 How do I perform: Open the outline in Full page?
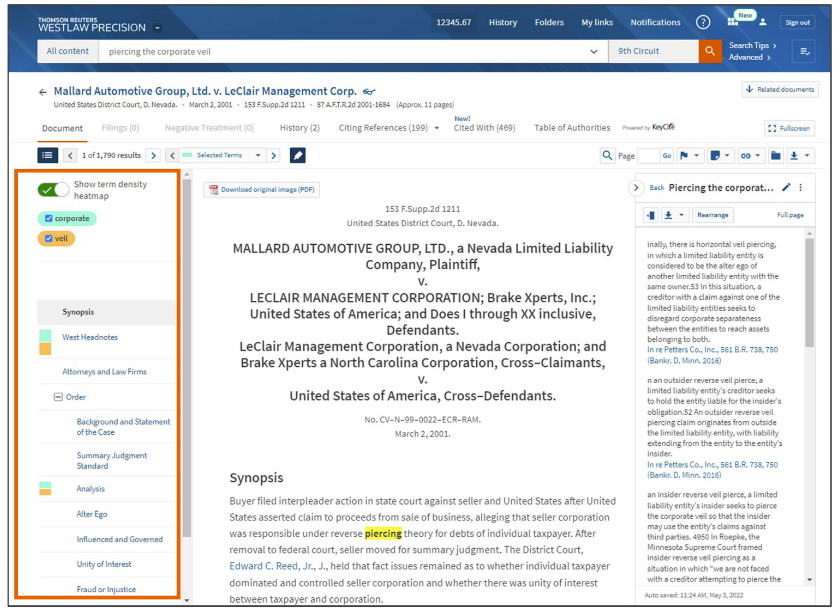click(x=790, y=215)
